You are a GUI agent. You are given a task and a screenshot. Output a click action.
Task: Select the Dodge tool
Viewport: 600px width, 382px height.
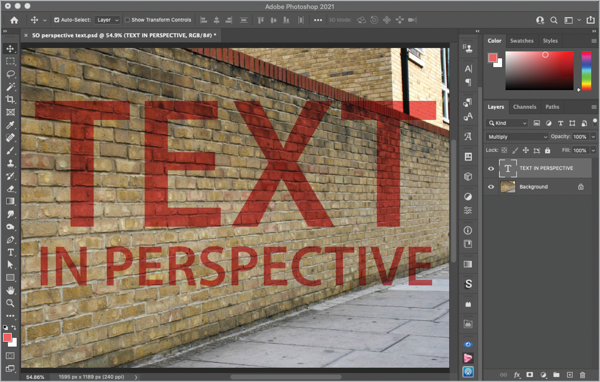coord(10,227)
